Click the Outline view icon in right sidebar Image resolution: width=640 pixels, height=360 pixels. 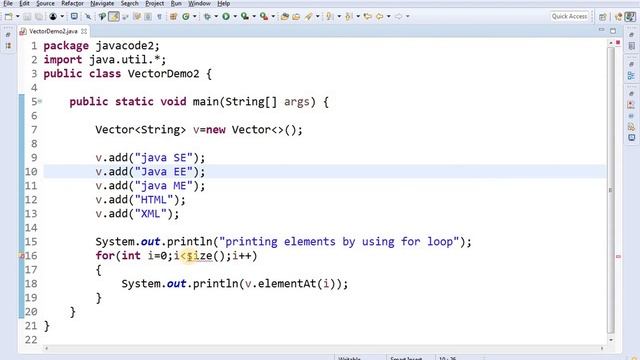point(631,76)
